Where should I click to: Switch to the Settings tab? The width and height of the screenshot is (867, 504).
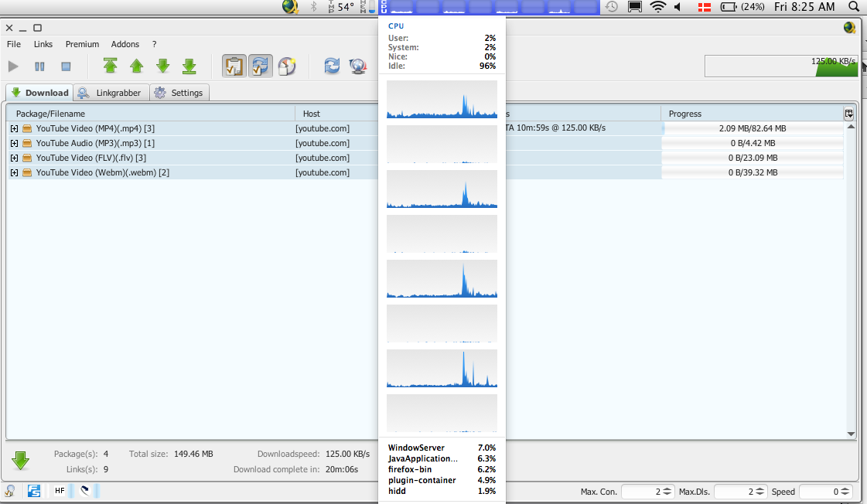pos(179,93)
